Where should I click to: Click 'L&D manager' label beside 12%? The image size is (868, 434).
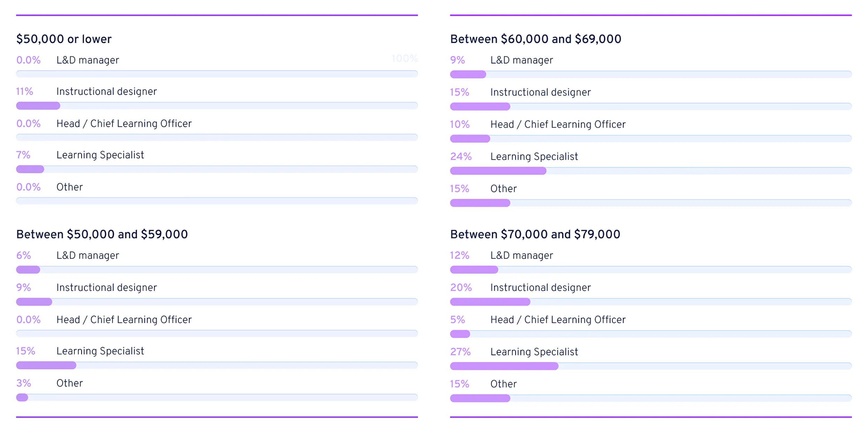521,256
